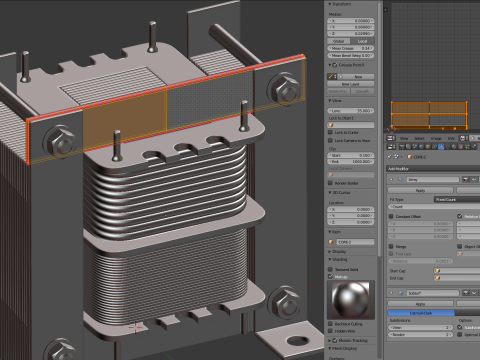The height and width of the screenshot is (360, 480).
Task: Apply the Array modifier
Action: pyautogui.click(x=420, y=190)
